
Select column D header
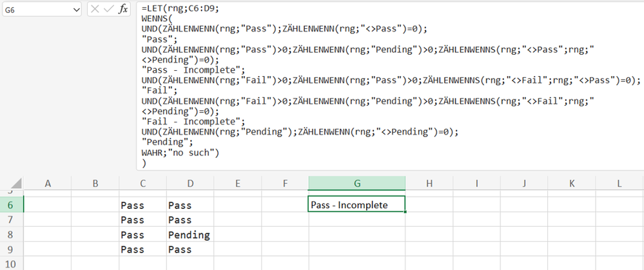coord(190,184)
